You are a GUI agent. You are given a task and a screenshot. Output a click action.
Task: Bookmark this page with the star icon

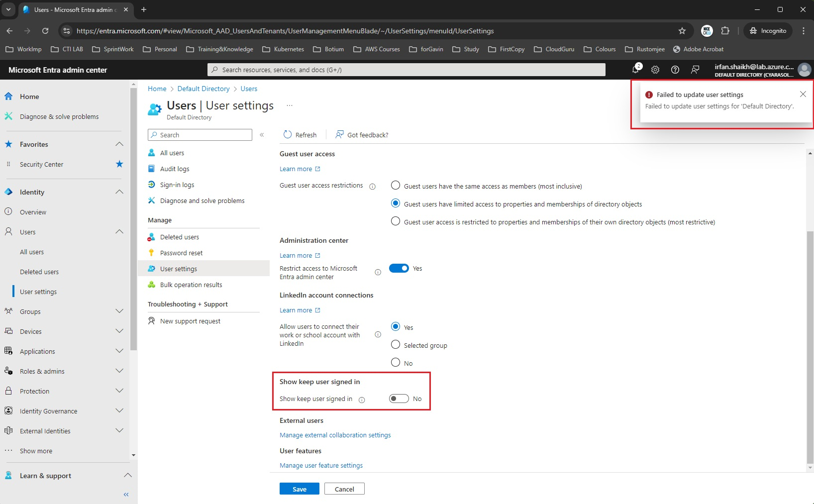click(x=682, y=31)
